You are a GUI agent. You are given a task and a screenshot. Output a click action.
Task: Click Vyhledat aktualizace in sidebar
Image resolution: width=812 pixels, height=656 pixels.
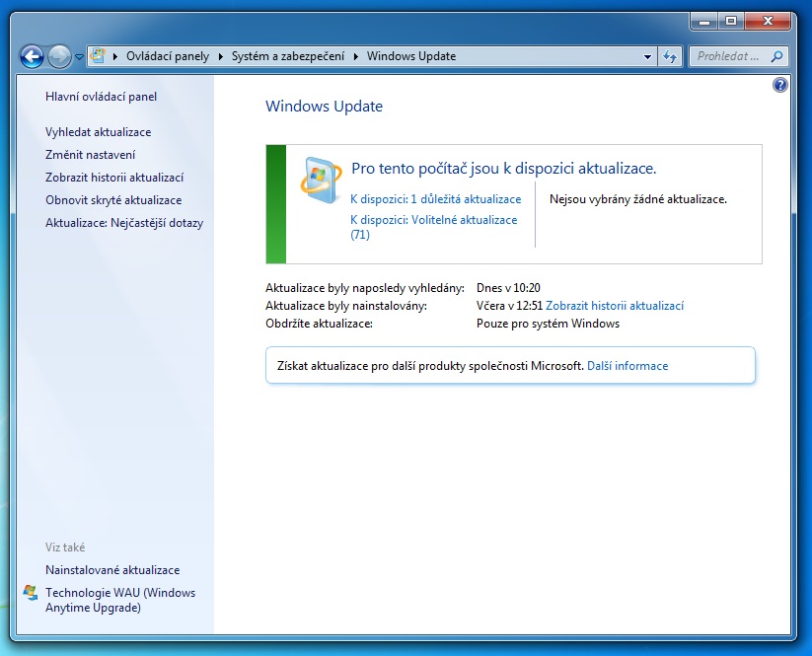point(99,132)
